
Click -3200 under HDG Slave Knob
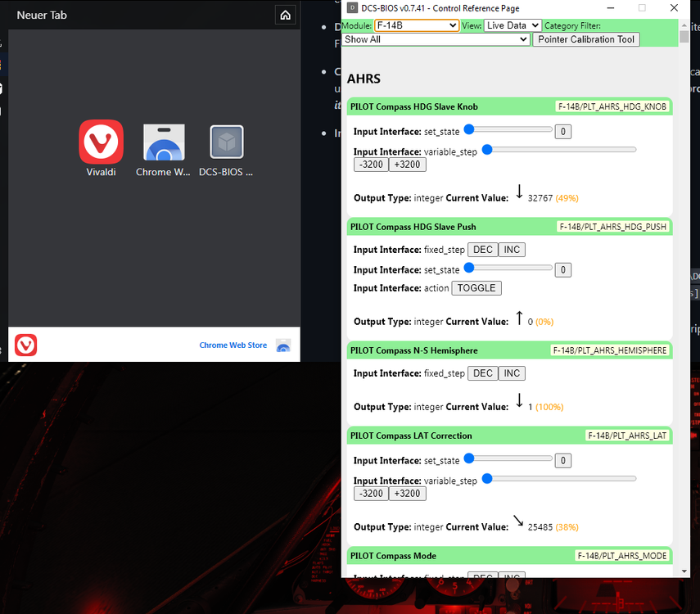click(x=371, y=165)
